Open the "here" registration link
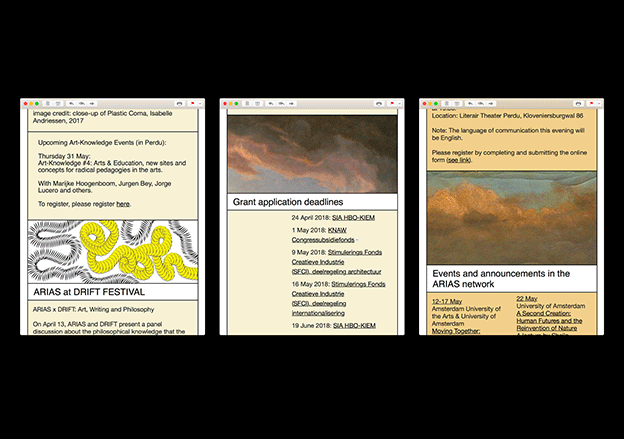Image resolution: width=624 pixels, height=439 pixels. click(123, 204)
